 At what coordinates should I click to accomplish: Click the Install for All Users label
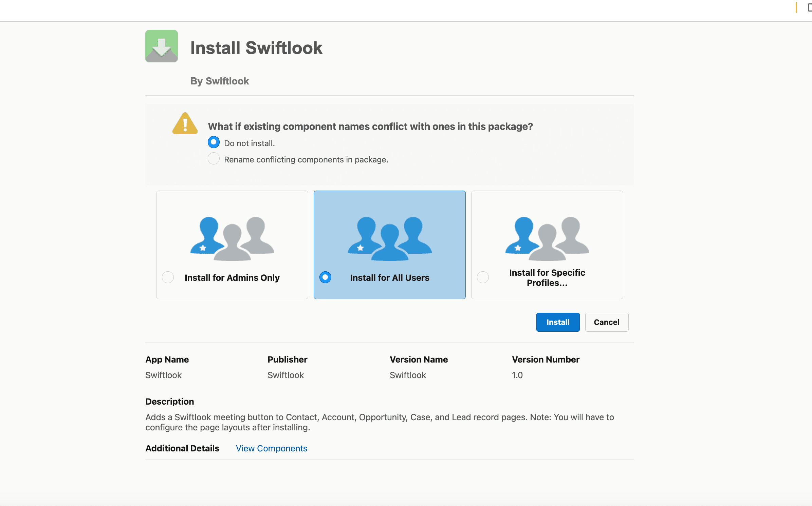390,278
